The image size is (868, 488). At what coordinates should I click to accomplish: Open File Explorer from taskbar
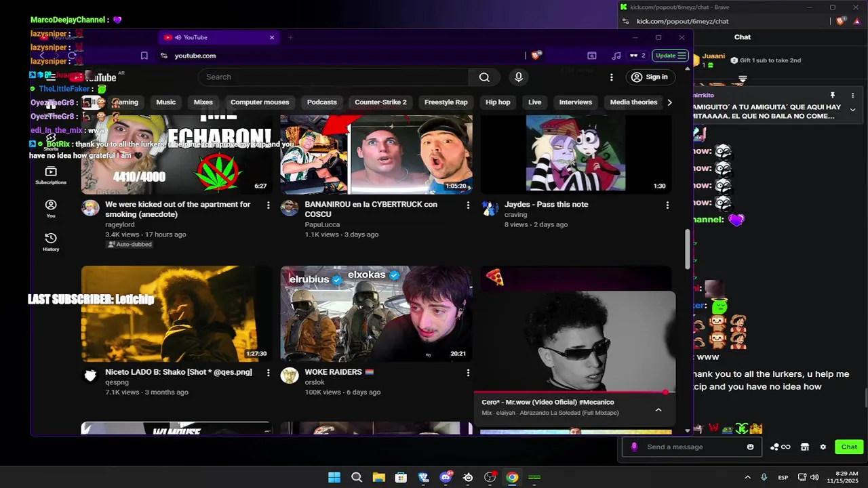(x=378, y=477)
